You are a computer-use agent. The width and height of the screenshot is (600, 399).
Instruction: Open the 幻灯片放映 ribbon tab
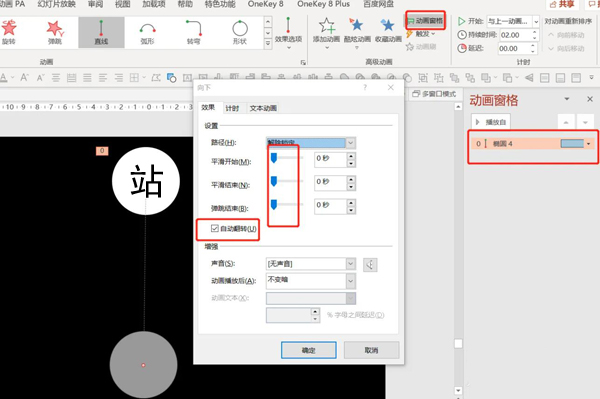57,4
